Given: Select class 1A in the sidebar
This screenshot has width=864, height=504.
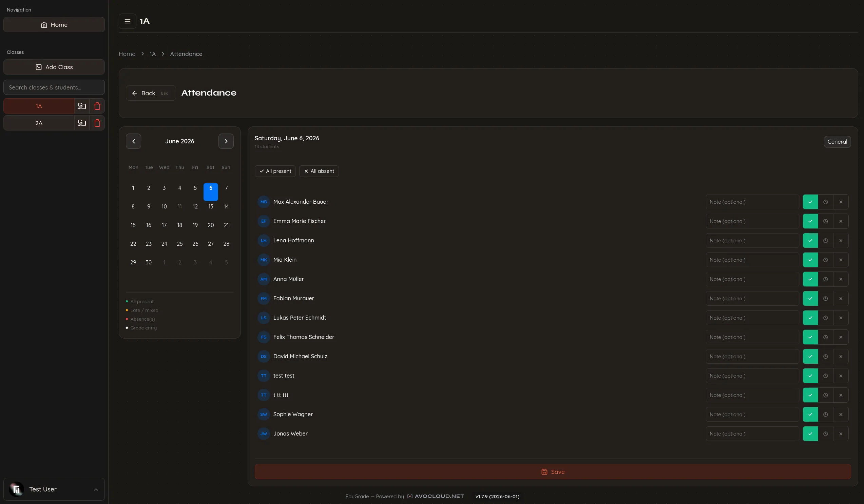Looking at the screenshot, I should pos(39,106).
